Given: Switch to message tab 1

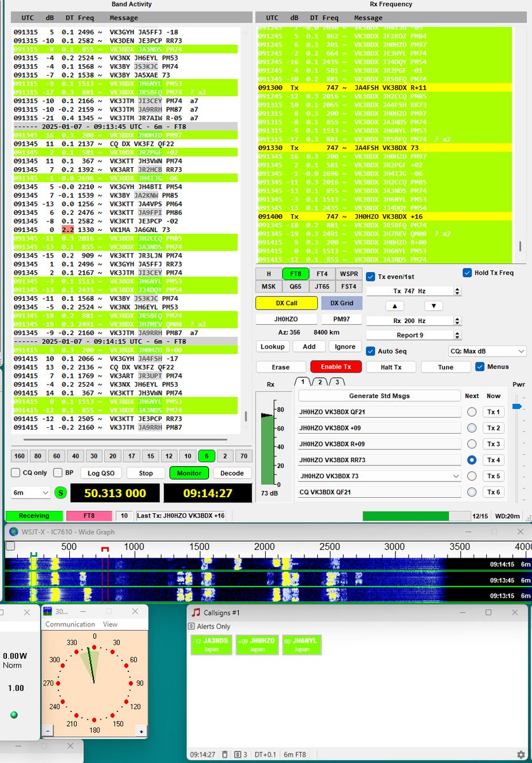Looking at the screenshot, I should tap(303, 381).
